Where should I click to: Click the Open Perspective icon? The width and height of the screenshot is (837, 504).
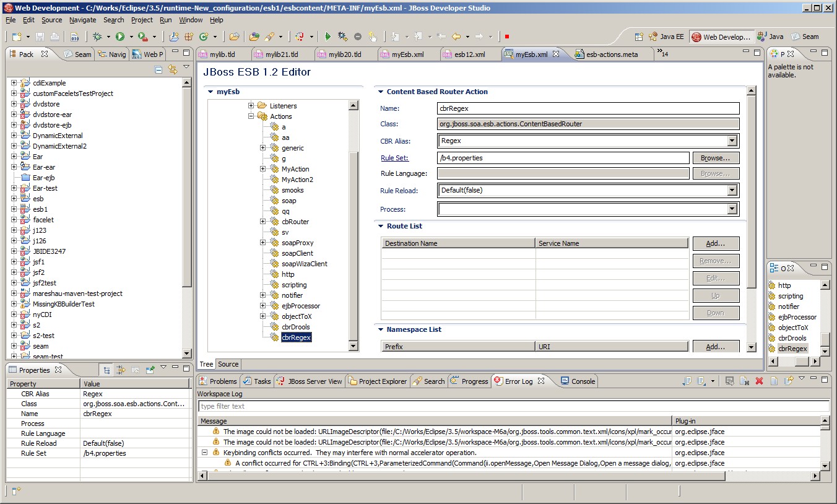point(639,37)
